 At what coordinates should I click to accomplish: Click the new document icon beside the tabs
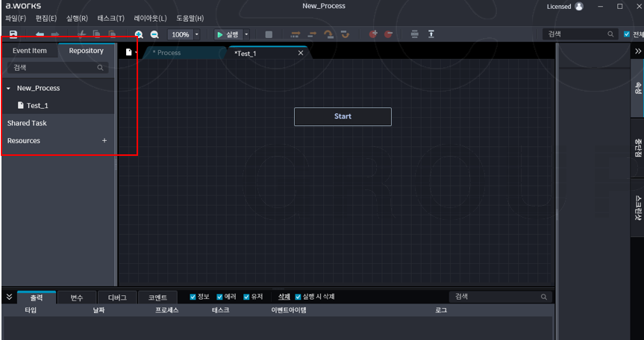point(128,52)
